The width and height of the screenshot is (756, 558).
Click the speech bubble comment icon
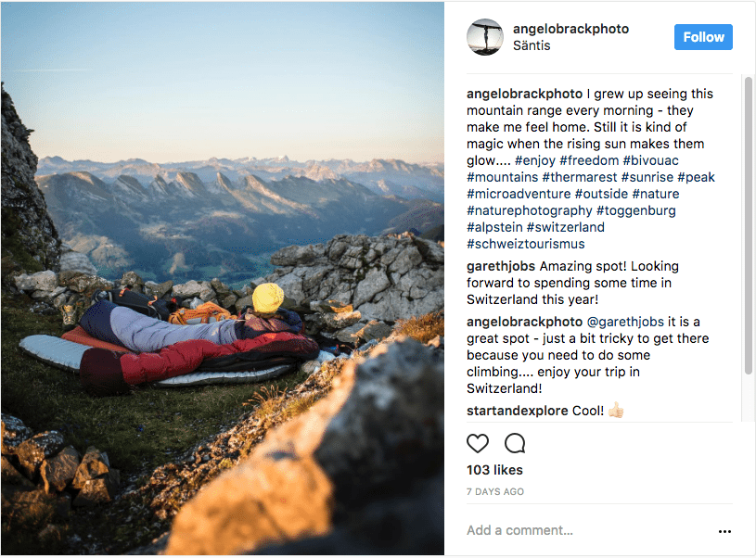point(515,443)
